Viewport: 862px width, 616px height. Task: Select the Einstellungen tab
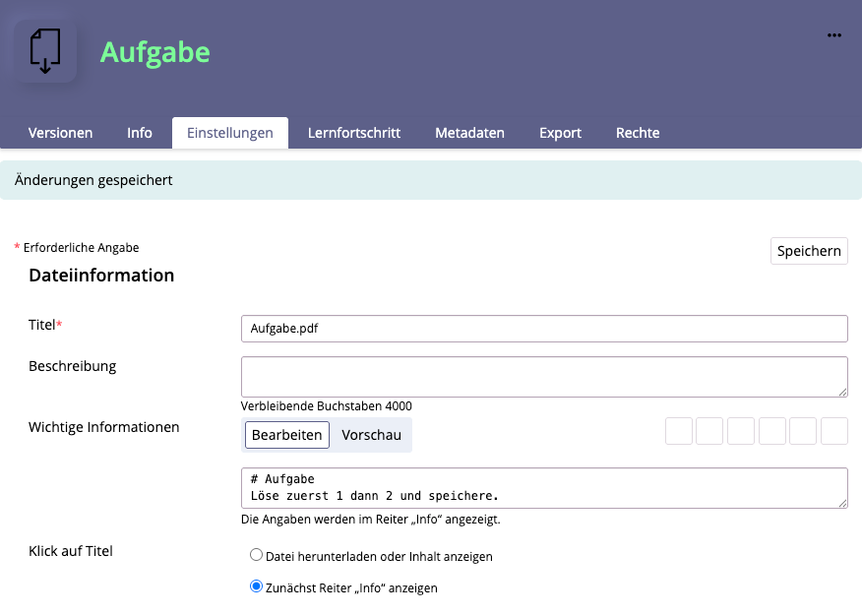[230, 133]
